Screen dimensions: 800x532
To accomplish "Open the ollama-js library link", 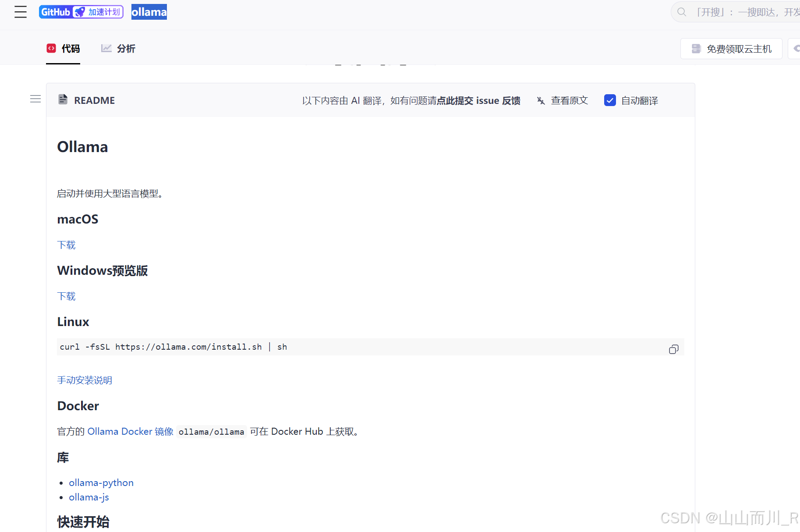I will 89,497.
